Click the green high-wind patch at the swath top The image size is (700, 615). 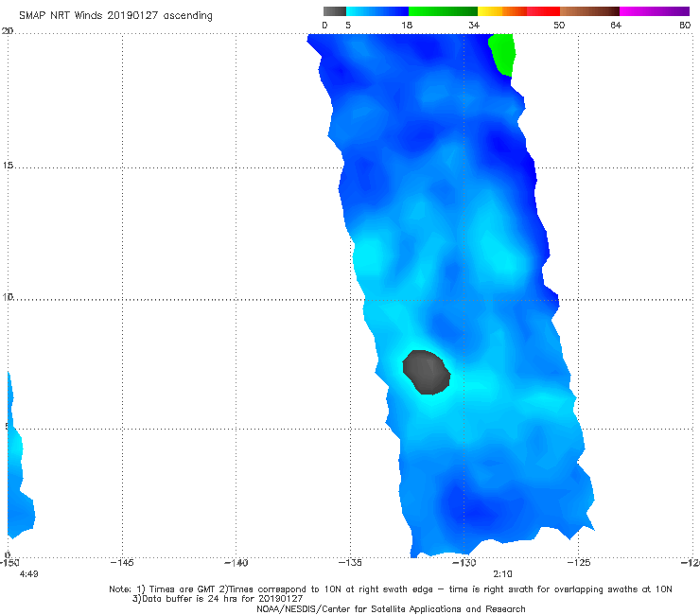[502, 55]
